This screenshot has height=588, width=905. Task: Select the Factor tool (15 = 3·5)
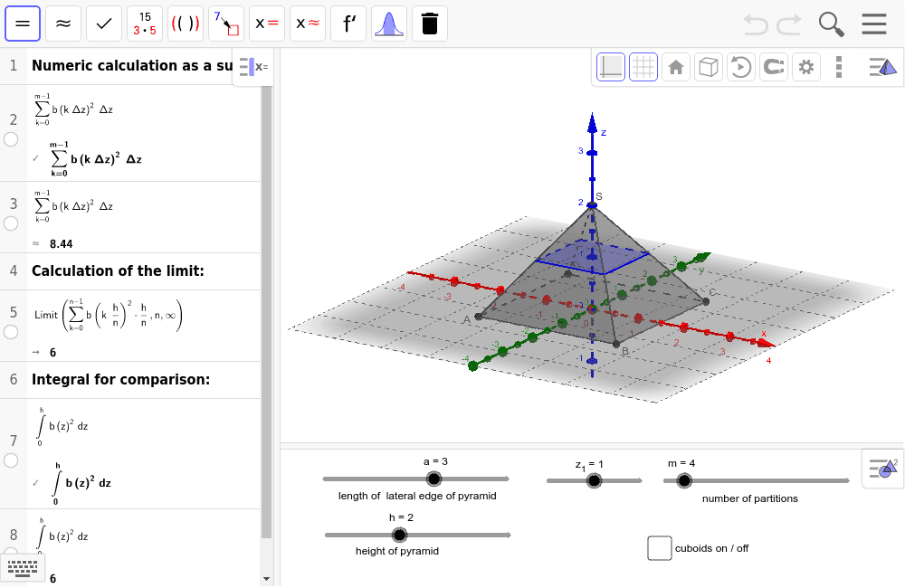(x=145, y=24)
